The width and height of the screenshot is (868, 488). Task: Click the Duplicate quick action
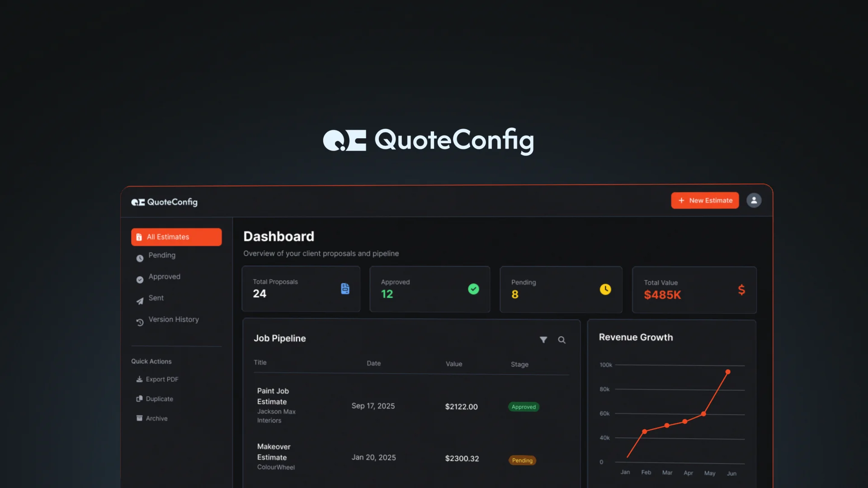[x=159, y=399]
